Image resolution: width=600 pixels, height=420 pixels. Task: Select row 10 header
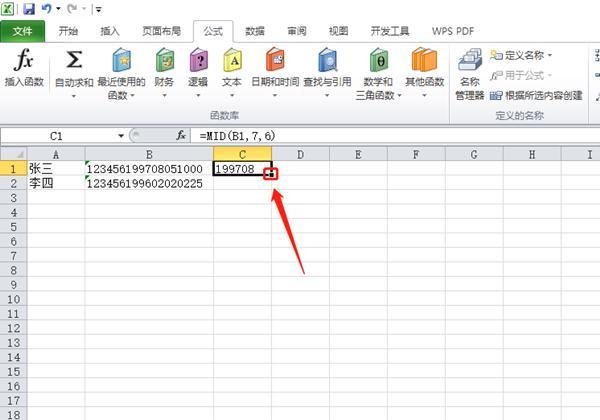tap(13, 299)
